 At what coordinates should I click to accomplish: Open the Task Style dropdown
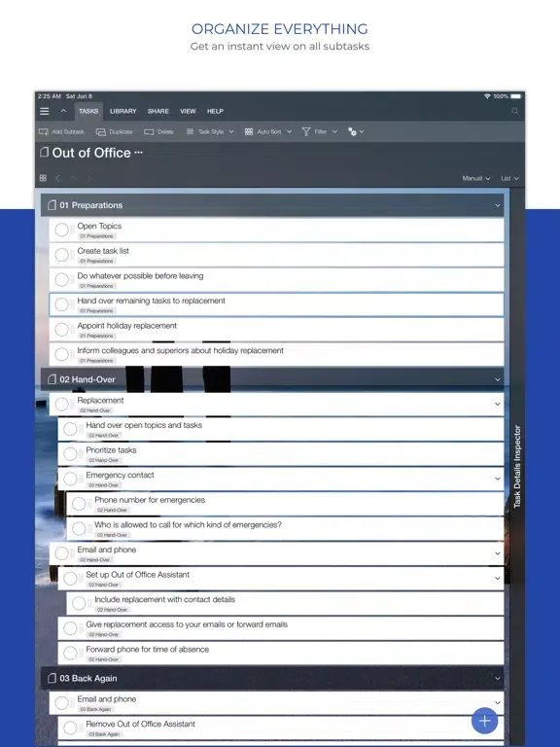coord(210,131)
